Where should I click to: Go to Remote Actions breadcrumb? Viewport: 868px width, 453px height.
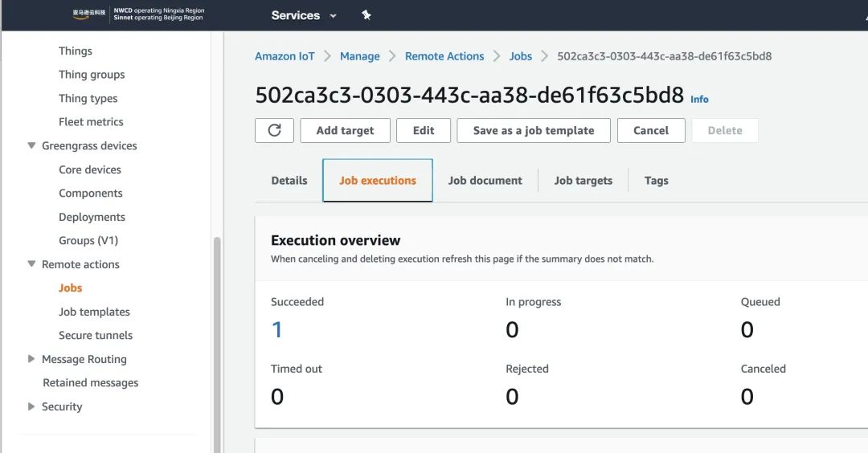click(444, 56)
